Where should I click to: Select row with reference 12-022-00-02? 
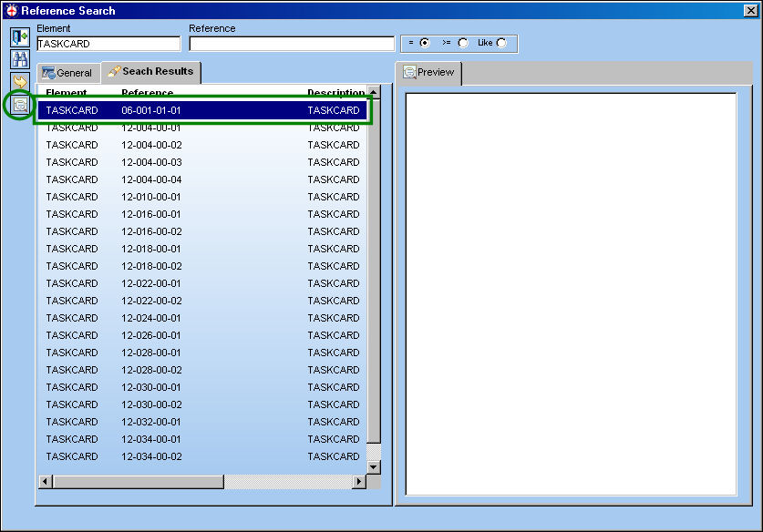pyautogui.click(x=202, y=301)
